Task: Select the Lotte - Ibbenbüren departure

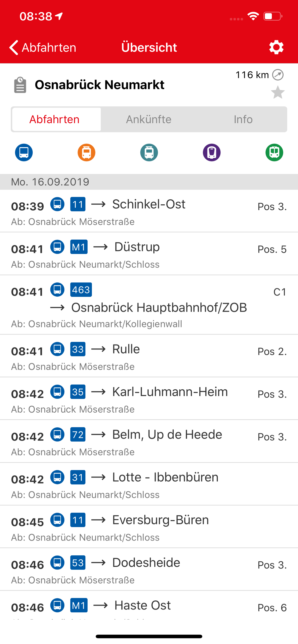Action: coord(149,484)
